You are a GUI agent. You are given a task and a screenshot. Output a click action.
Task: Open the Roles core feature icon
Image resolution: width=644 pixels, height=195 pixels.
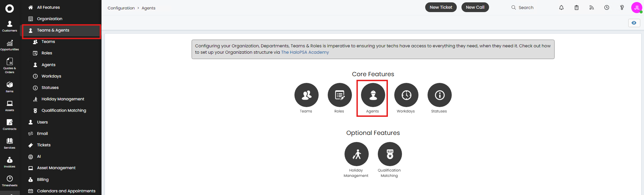coord(339,95)
